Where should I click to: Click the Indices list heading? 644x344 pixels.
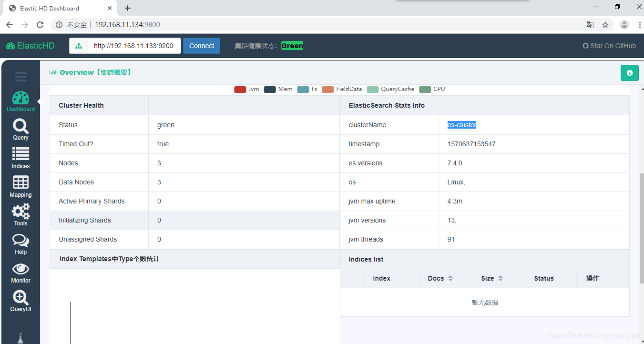[x=366, y=259]
